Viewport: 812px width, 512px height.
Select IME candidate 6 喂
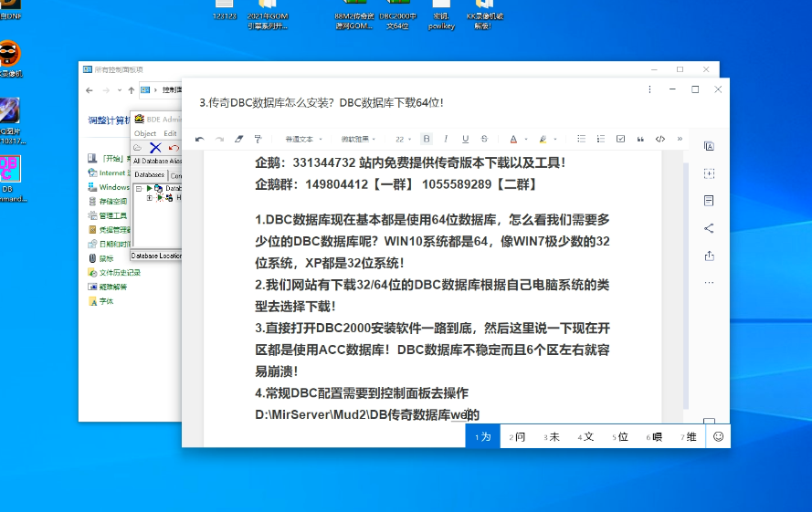coord(654,437)
